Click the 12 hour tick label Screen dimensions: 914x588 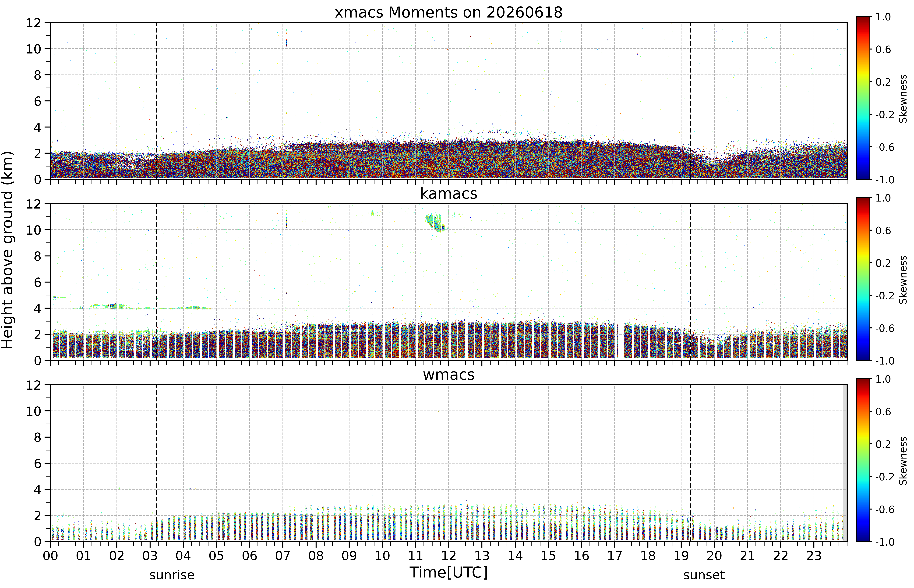449,556
